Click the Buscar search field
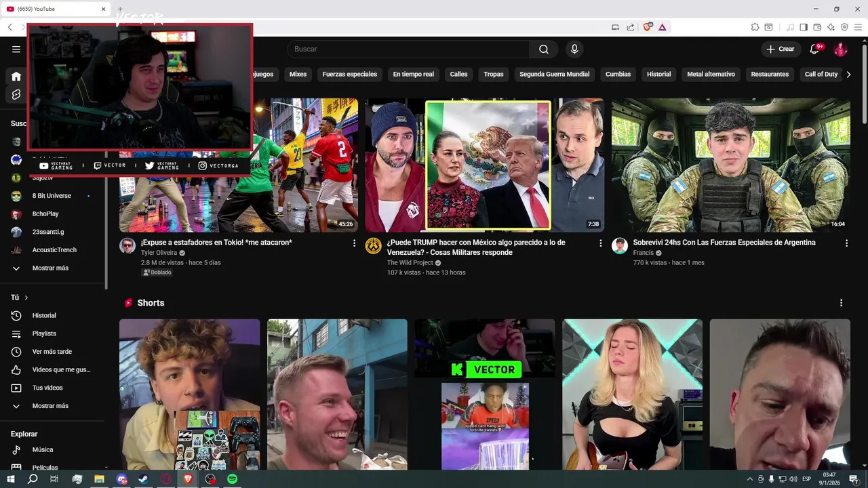 [x=408, y=49]
